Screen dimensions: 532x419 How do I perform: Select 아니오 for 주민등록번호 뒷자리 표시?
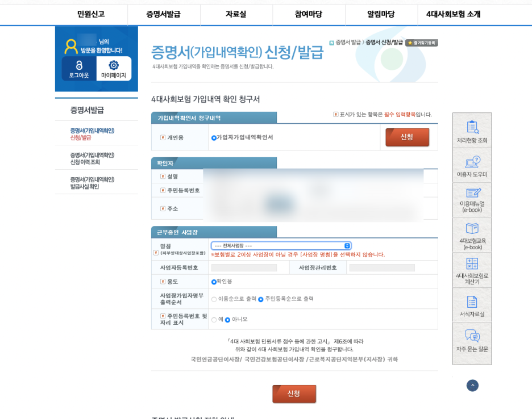click(228, 320)
